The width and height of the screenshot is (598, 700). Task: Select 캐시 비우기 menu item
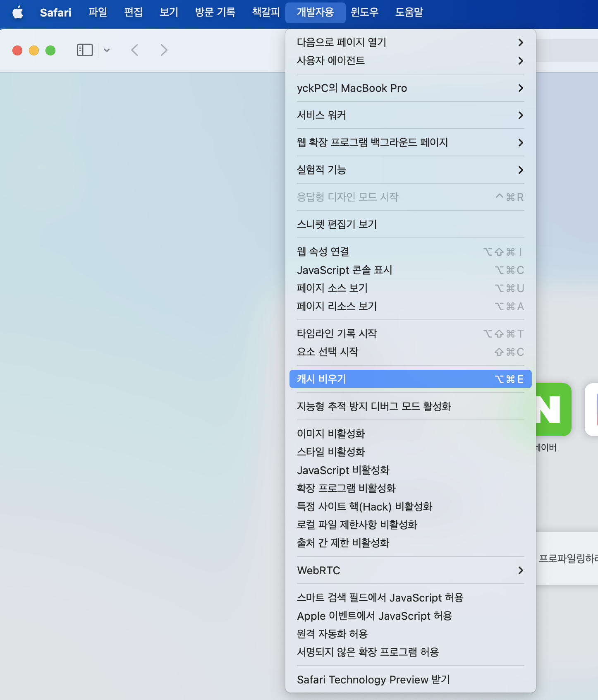point(410,379)
